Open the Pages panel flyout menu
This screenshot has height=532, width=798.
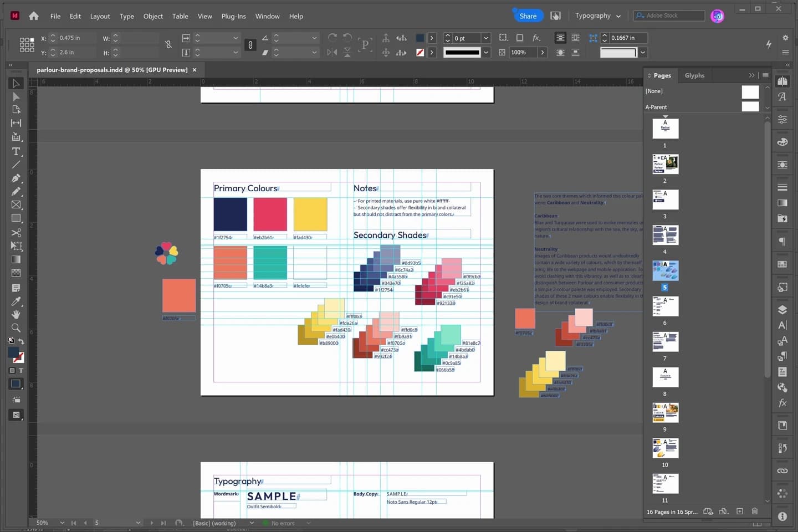pos(765,75)
